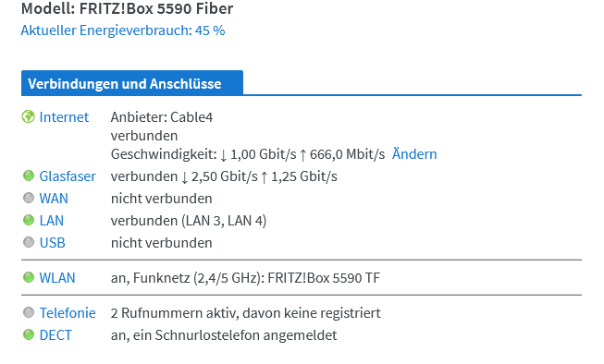Click the Modell FRITZ!Box 5590 Fiber heading
Screen dimensions: 604x364
coord(127,8)
